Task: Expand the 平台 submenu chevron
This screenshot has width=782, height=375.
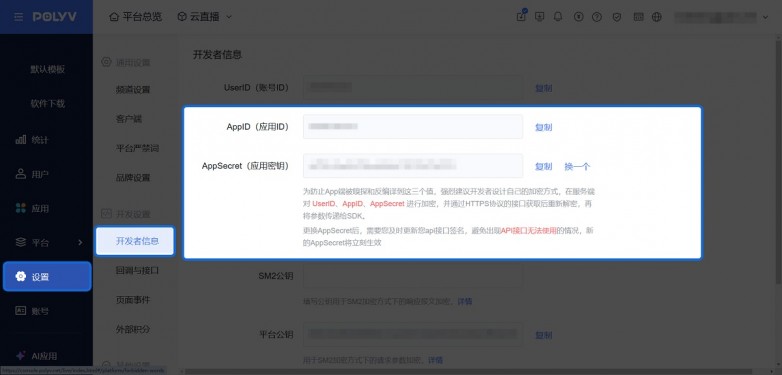Action: [80, 242]
